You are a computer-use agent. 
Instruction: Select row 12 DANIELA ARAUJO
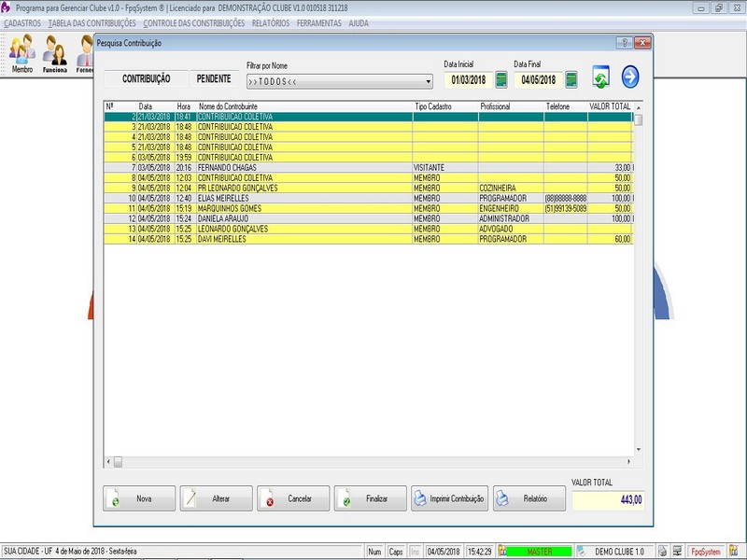[369, 218]
